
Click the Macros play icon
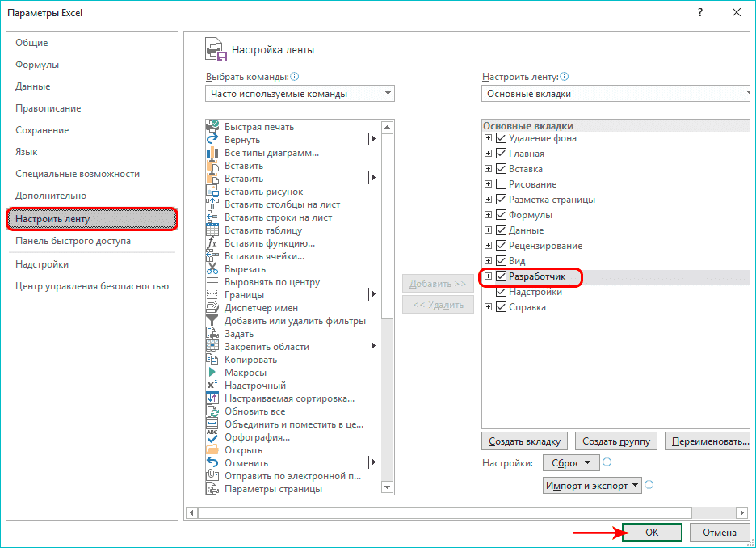(213, 373)
